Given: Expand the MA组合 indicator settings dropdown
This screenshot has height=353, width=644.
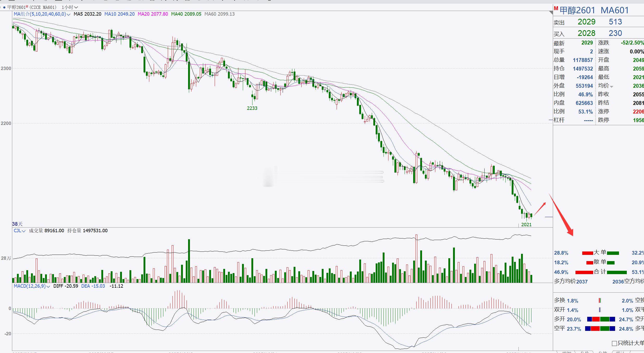Looking at the screenshot, I should [69, 14].
